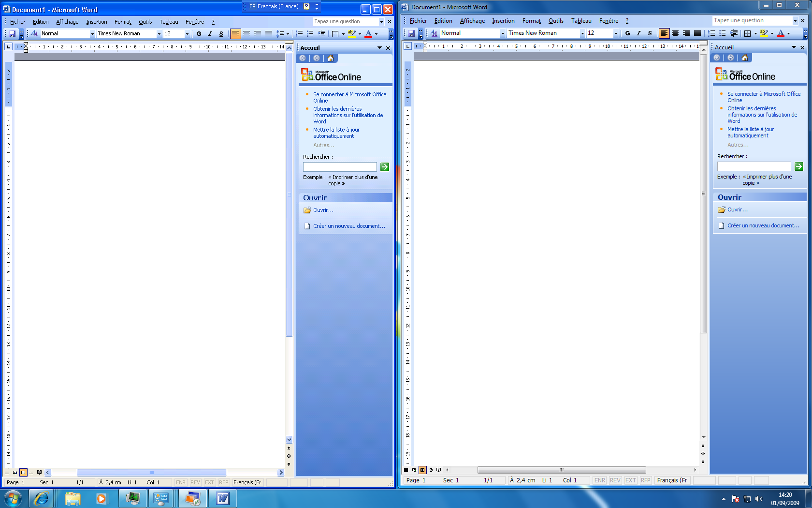
Task: Click horizontal scrollbar thumb in left window
Action: (152, 473)
